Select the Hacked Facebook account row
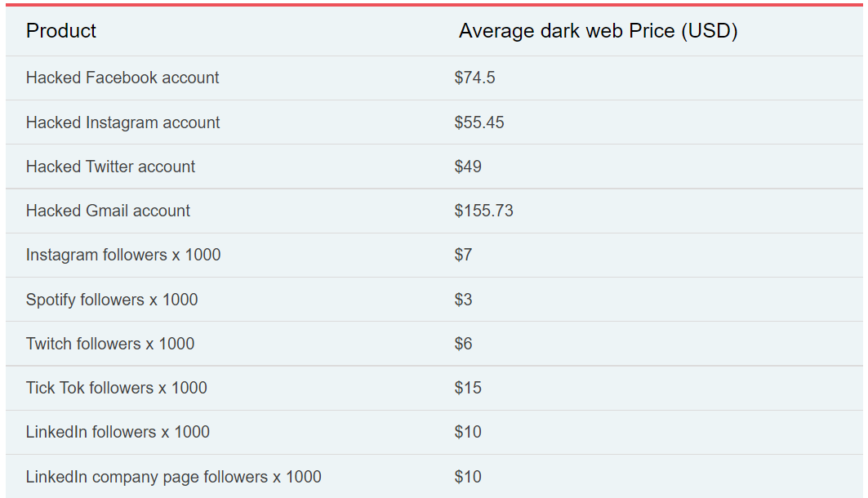 pyautogui.click(x=122, y=78)
